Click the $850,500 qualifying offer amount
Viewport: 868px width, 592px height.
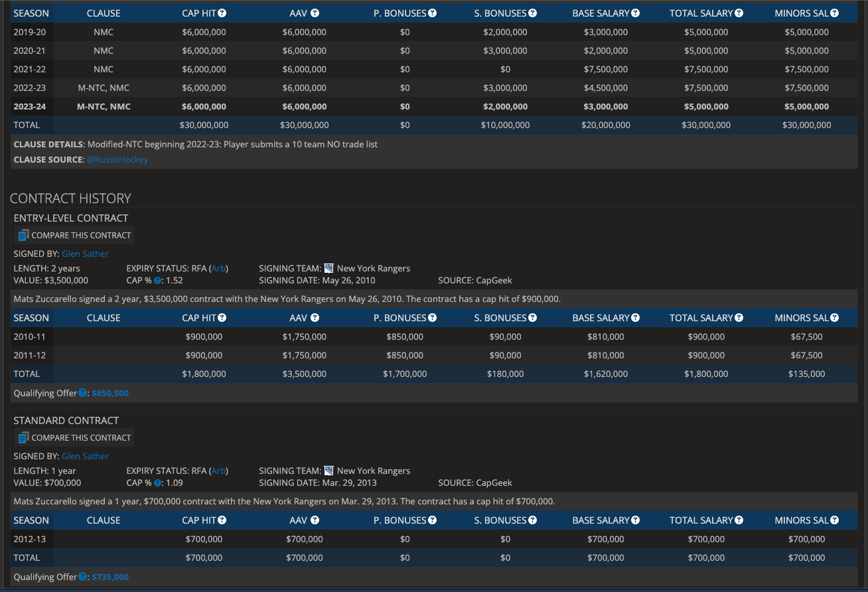pos(110,393)
